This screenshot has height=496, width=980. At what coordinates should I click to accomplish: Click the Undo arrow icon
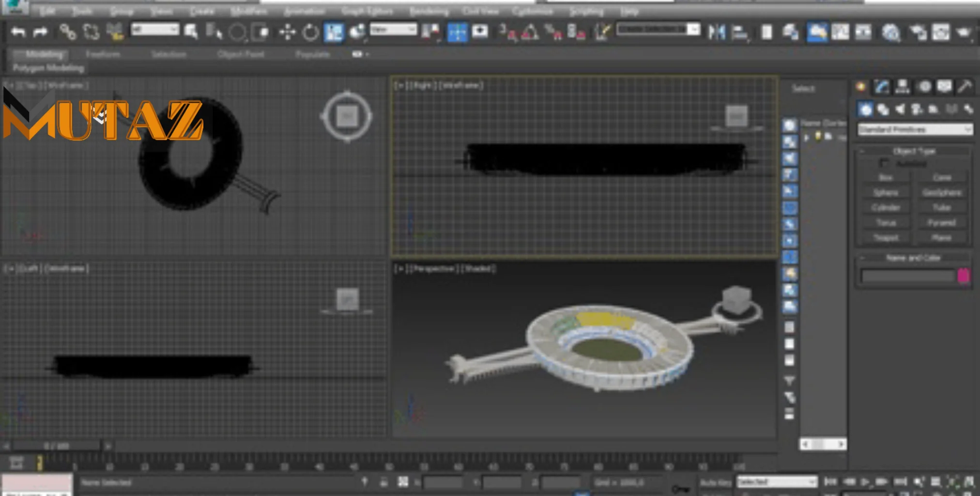[18, 32]
